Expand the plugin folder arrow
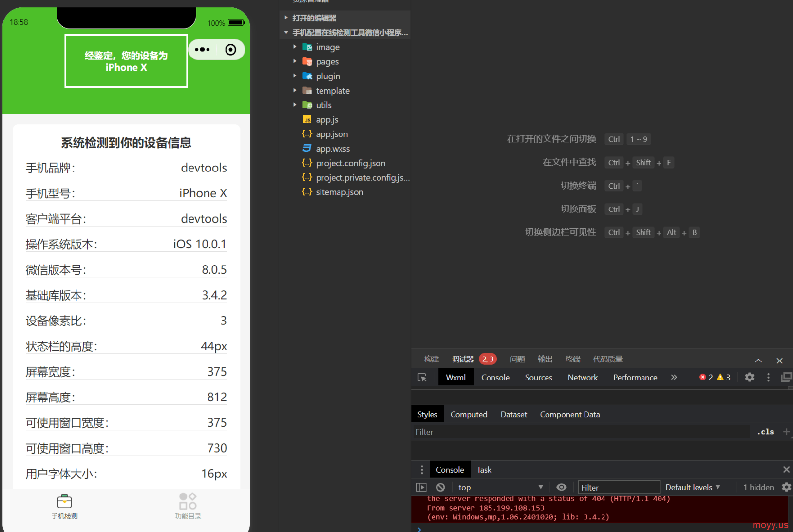Viewport: 793px width, 532px height. (x=295, y=76)
